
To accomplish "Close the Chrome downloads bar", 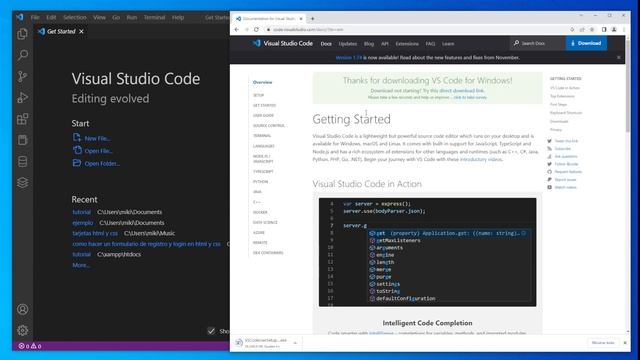I will click(625, 343).
